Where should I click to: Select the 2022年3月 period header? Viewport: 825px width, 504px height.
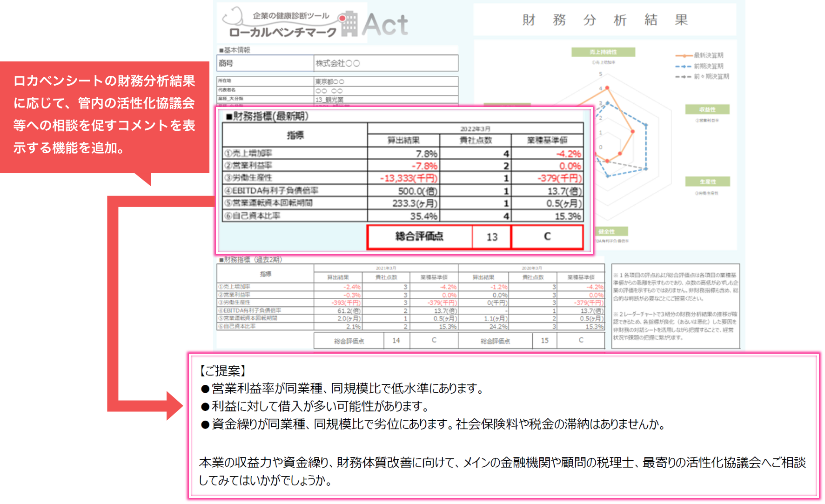(x=475, y=128)
